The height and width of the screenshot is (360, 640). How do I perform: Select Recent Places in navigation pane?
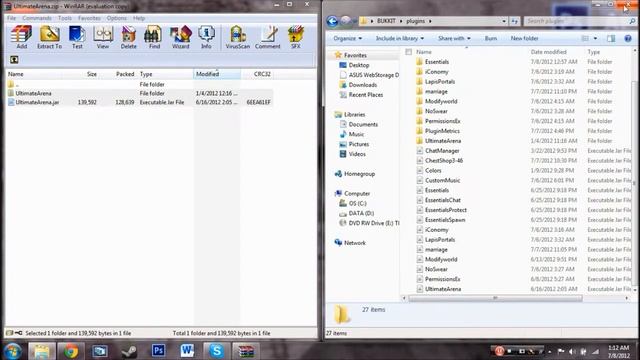pyautogui.click(x=361, y=95)
